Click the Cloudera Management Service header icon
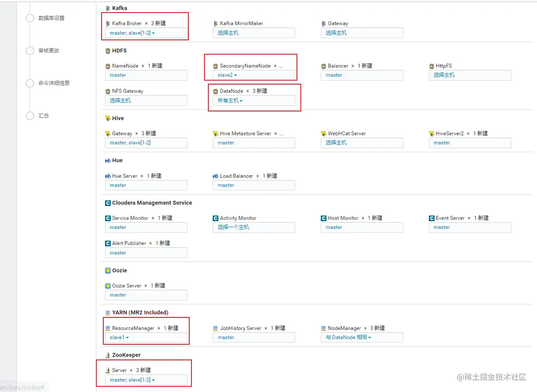The image size is (537, 392). pos(108,203)
